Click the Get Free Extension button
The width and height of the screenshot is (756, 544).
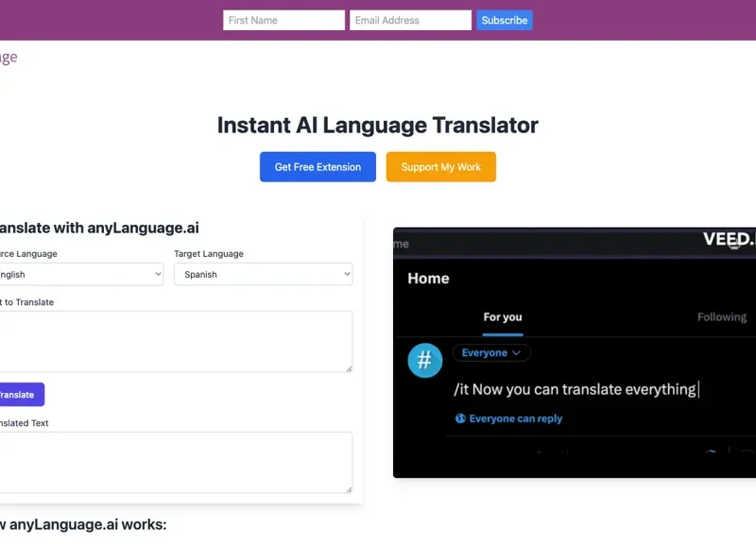[318, 167]
